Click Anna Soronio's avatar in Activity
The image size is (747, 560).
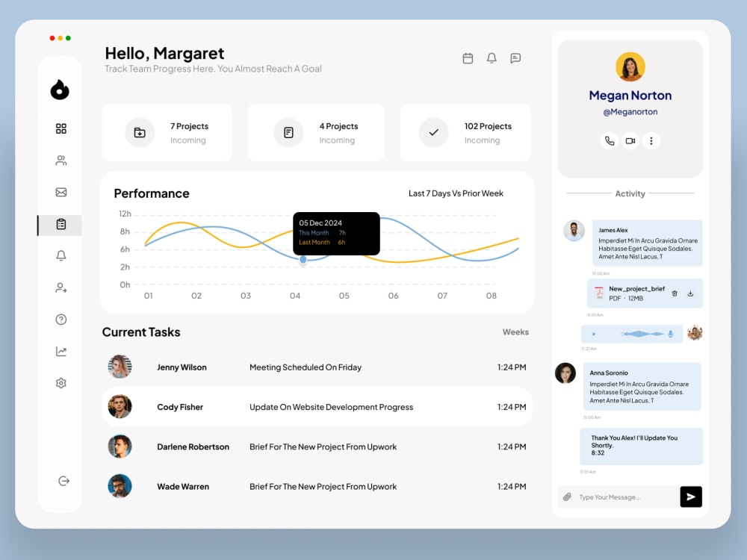coord(565,373)
